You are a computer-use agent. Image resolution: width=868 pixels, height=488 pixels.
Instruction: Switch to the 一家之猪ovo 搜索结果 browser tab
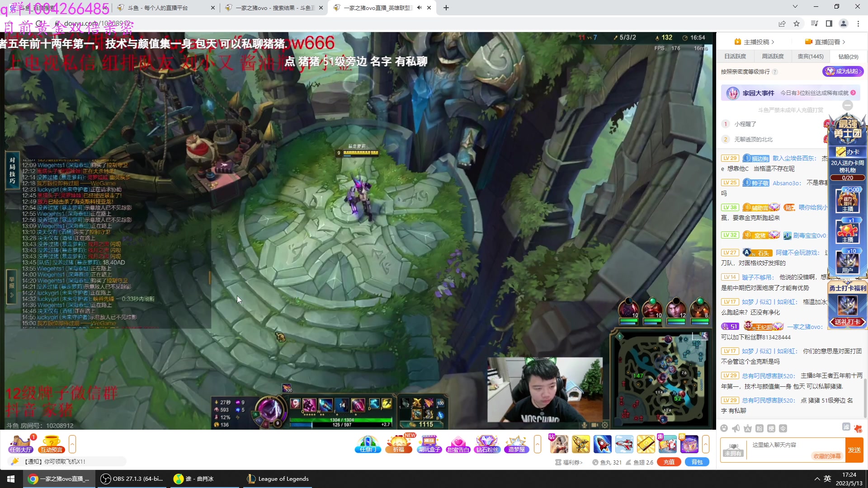pyautogui.click(x=274, y=8)
